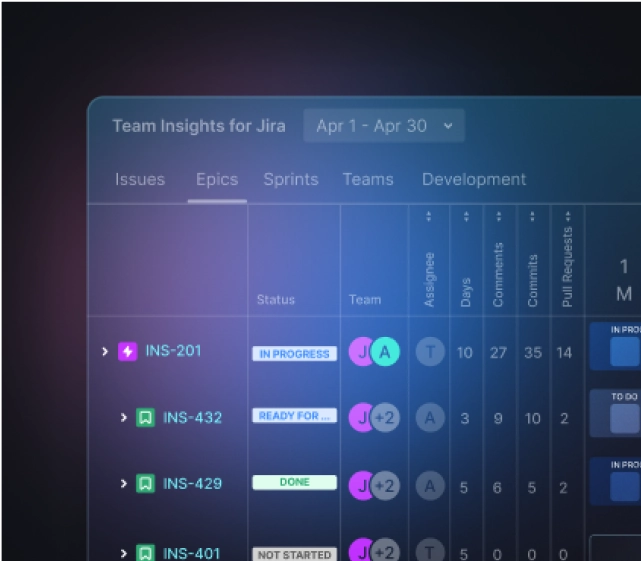
Task: Click the A assignee avatar for INS-429
Action: click(x=430, y=486)
